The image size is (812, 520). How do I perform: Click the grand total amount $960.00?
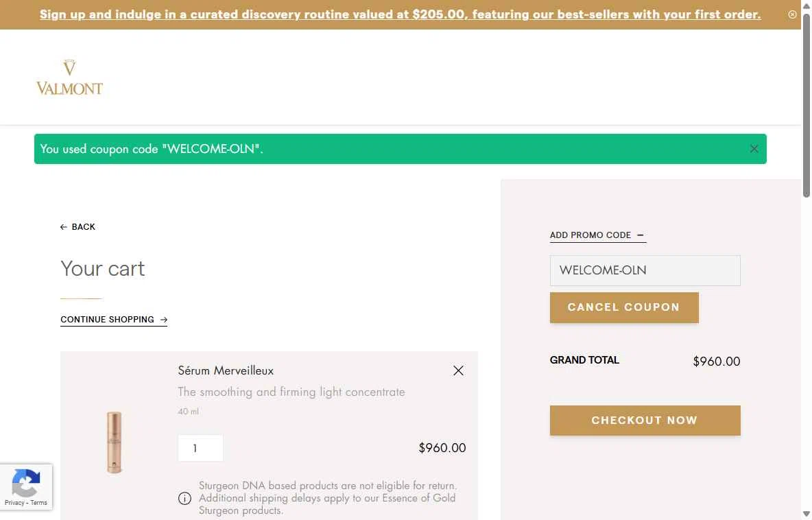(716, 361)
